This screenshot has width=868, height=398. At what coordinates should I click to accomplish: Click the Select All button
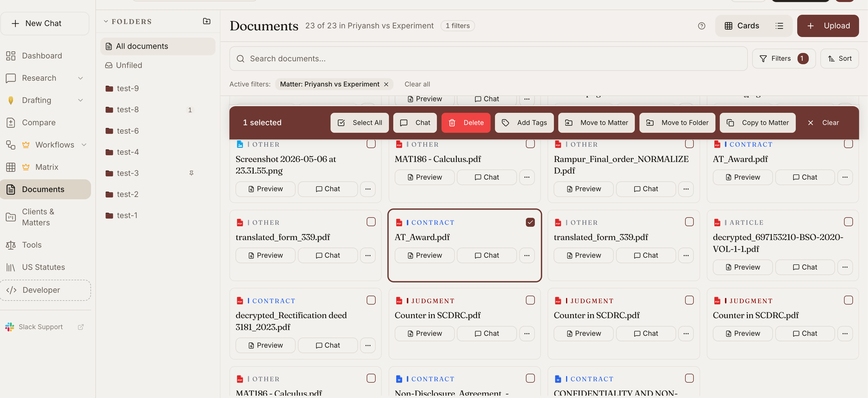pos(359,123)
